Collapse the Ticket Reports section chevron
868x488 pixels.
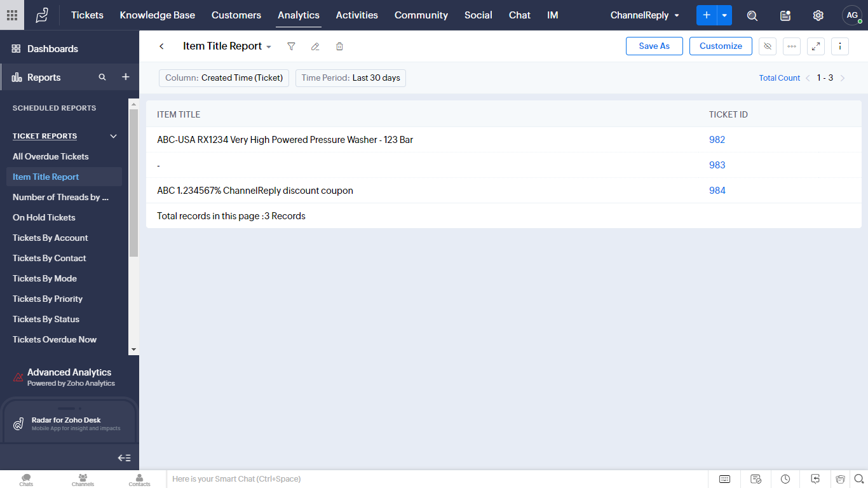[x=114, y=136]
